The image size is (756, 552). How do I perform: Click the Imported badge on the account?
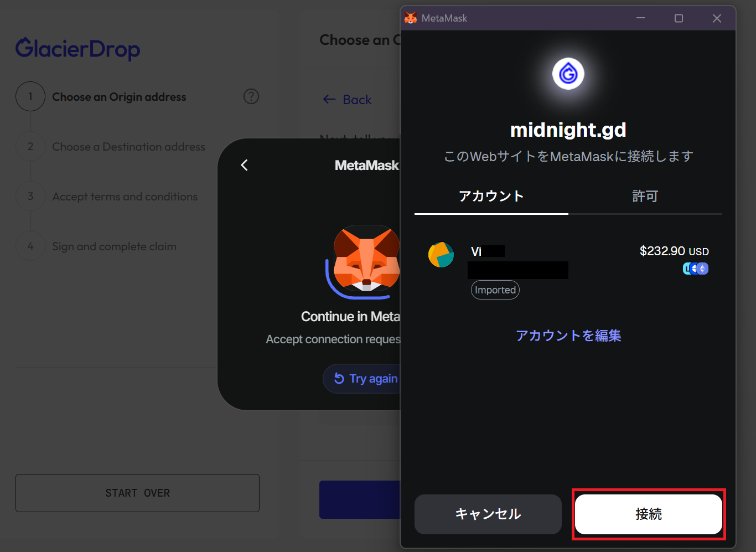pyautogui.click(x=495, y=290)
